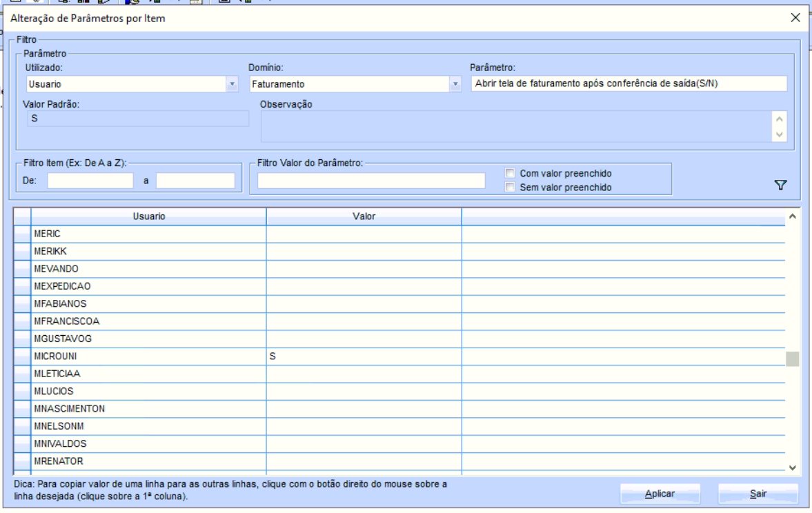Click grid scrollbar down arrow
Viewport: 812px width, 513px height.
click(x=792, y=467)
